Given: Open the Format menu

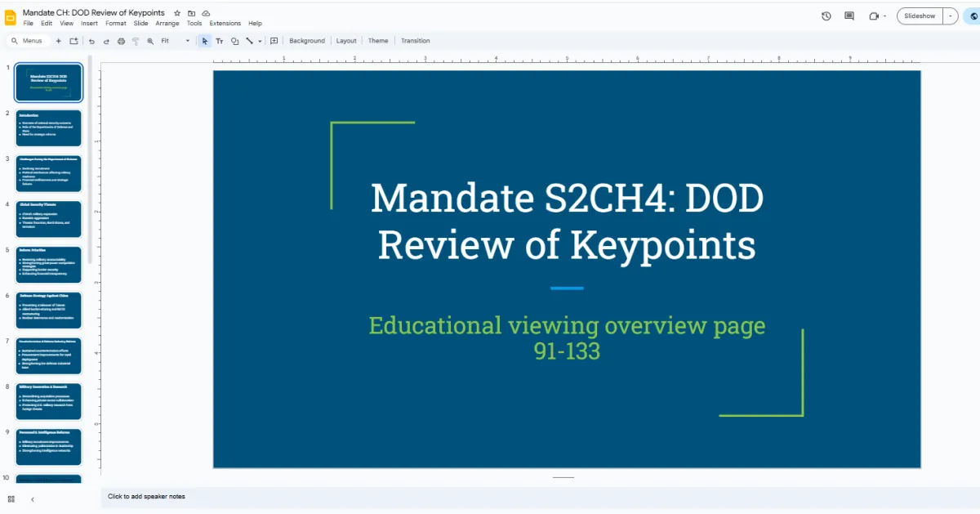Looking at the screenshot, I should point(116,24).
